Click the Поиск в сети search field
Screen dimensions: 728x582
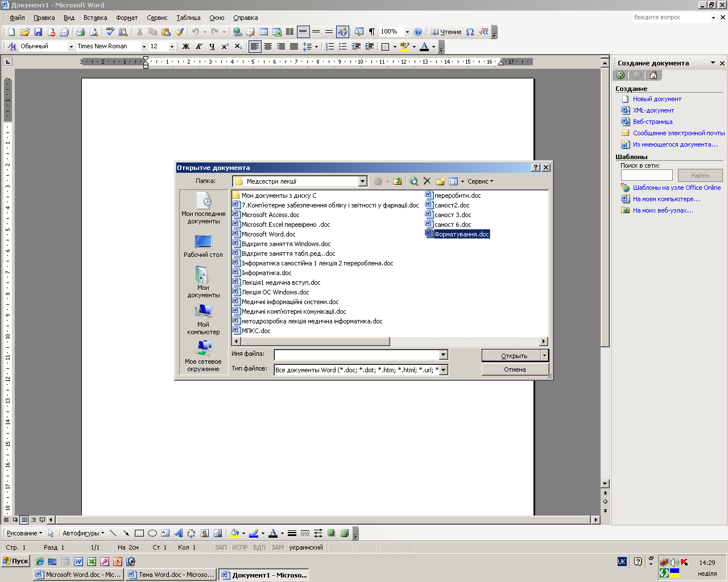[647, 176]
